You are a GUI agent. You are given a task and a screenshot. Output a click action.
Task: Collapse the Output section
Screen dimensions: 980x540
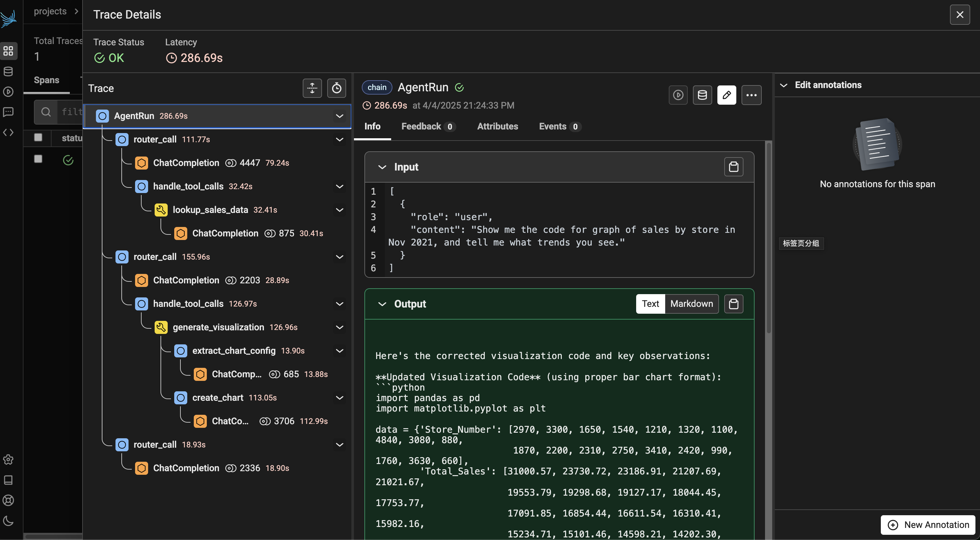[x=382, y=304]
